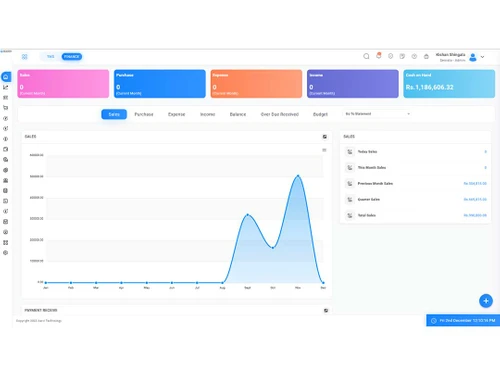Open the shopping cart sidebar icon

[x=6, y=108]
